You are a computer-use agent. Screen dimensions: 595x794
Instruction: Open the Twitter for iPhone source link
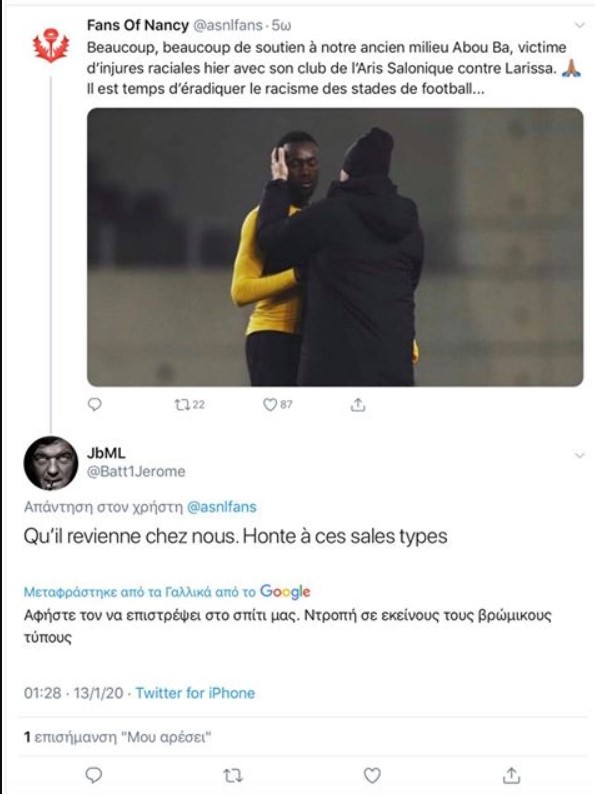[195, 693]
